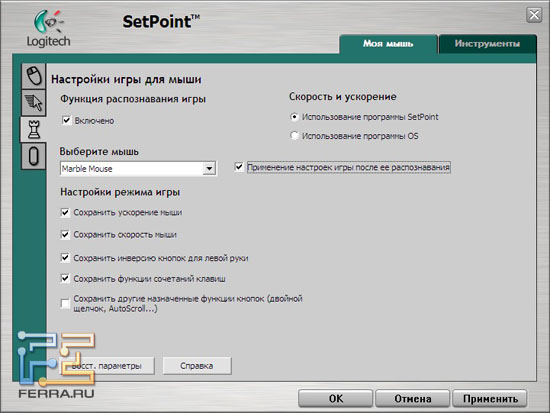Viewport: 550px width, 413px height.
Task: Click the Настройки игры для мыши heading
Action: point(126,79)
